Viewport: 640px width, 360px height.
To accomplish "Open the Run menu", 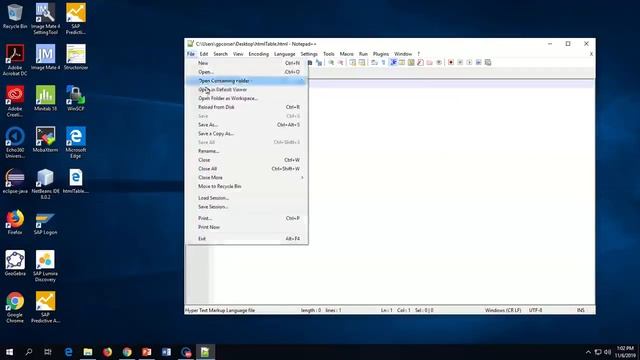I will click(x=363, y=54).
